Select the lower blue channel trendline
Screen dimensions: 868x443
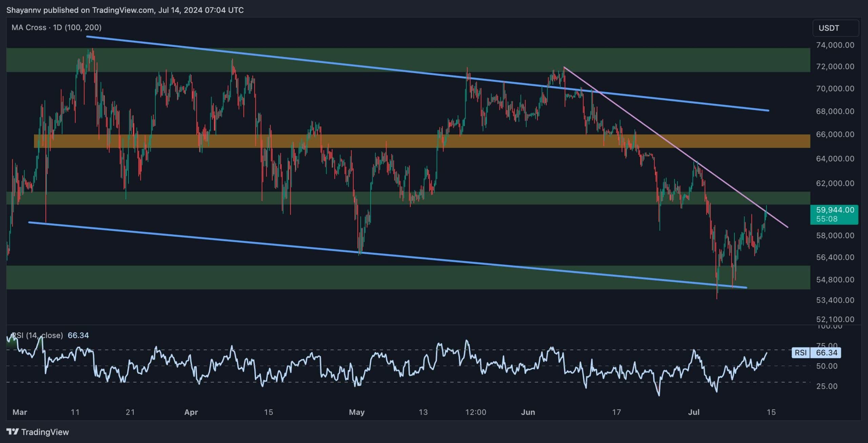click(388, 255)
